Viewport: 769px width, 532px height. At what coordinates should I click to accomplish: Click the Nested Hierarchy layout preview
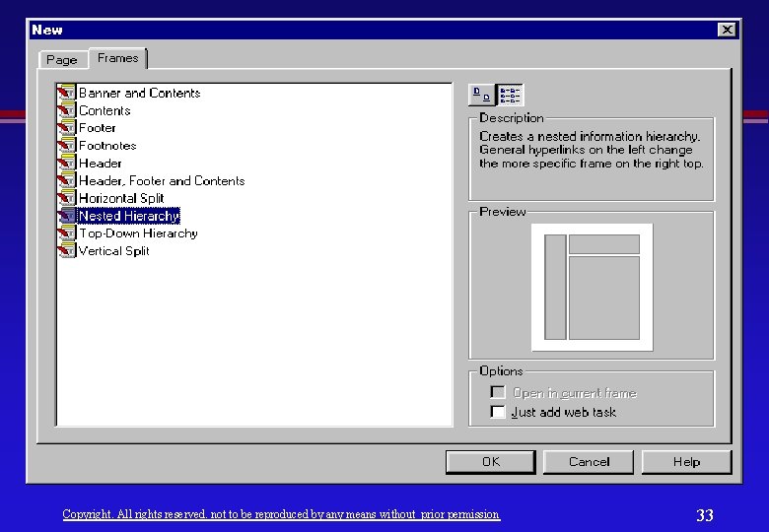[592, 287]
